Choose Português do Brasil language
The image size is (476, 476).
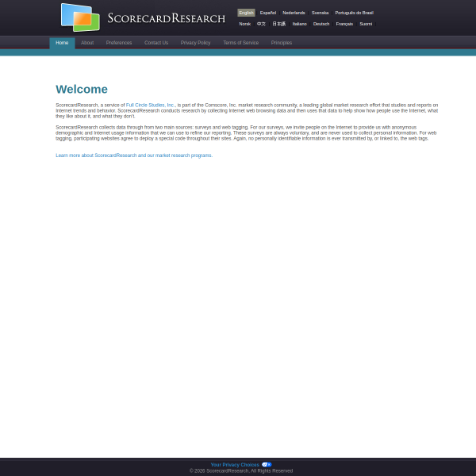coord(355,13)
